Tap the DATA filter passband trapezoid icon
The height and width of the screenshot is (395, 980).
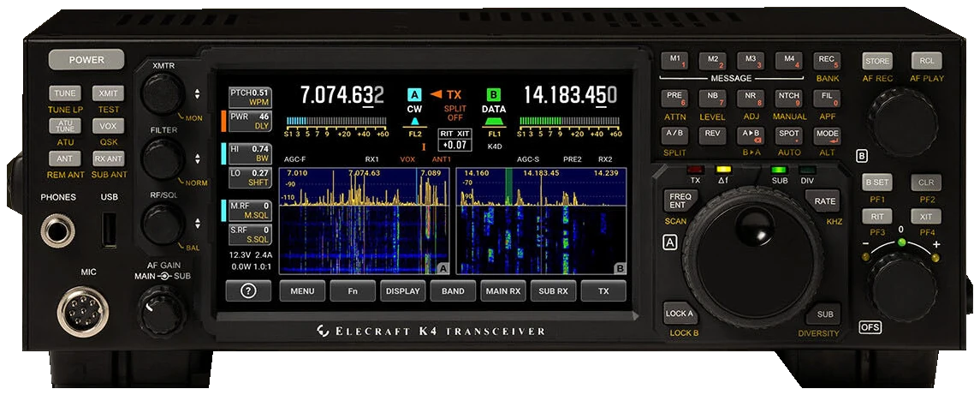494,121
